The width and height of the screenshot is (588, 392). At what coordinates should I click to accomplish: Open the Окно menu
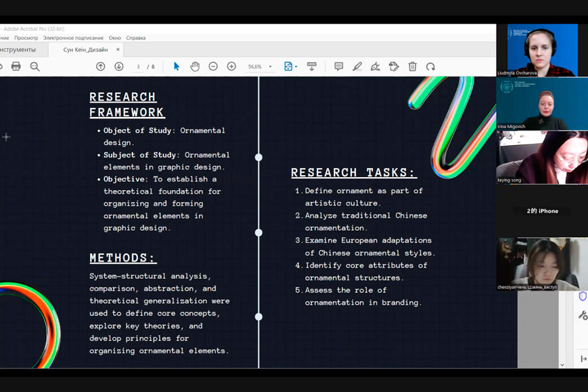point(115,38)
